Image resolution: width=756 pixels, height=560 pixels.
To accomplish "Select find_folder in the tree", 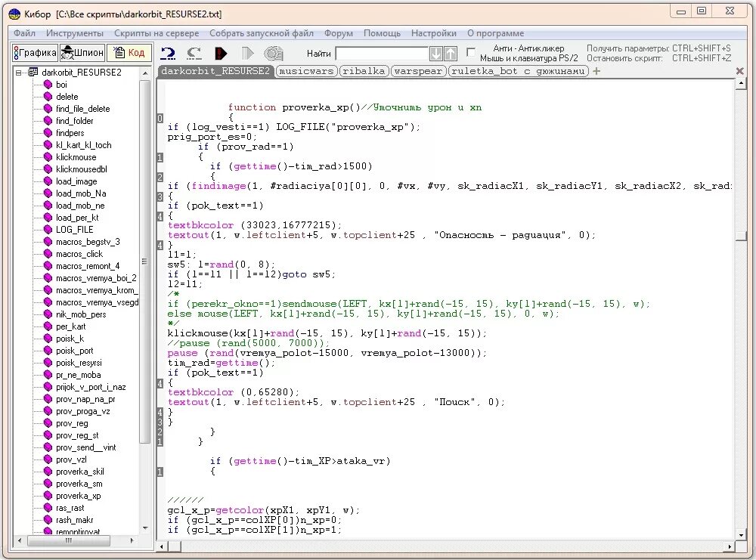I will 74,120.
